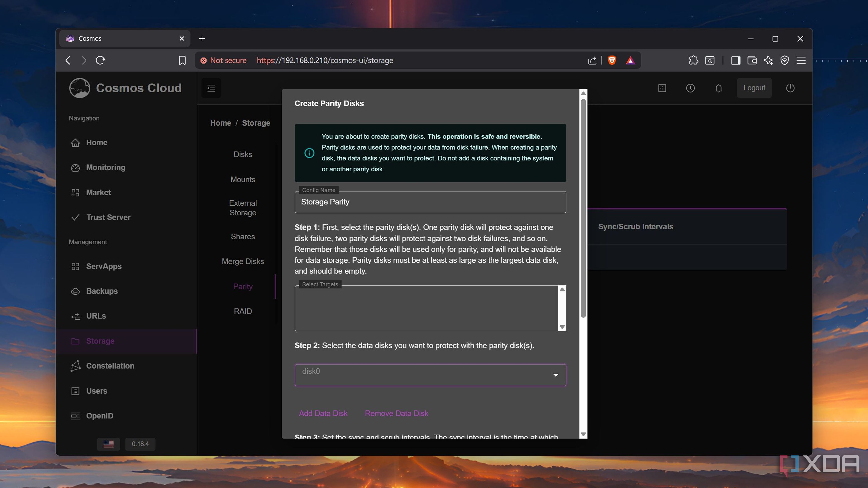Click the Storage breadcrumb link

(256, 123)
